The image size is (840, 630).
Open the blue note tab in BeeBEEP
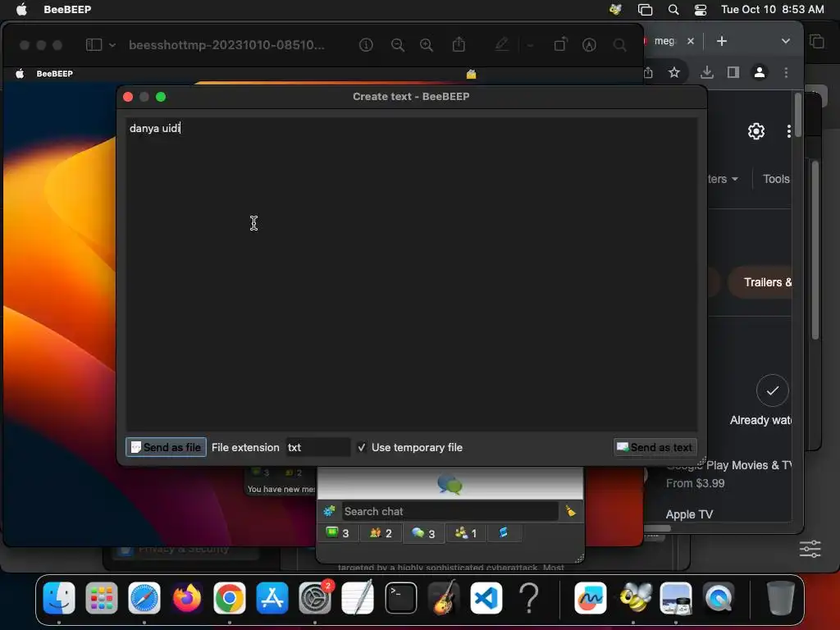[503, 532]
